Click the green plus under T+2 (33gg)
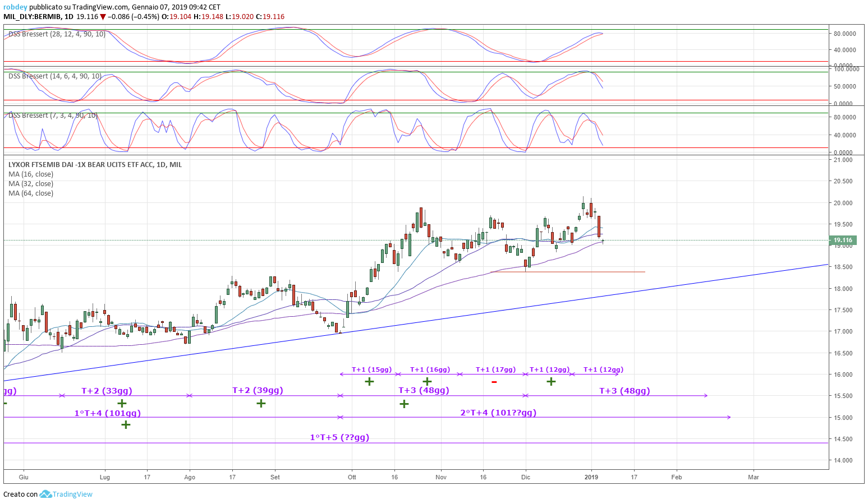The image size is (868, 504). pyautogui.click(x=122, y=403)
